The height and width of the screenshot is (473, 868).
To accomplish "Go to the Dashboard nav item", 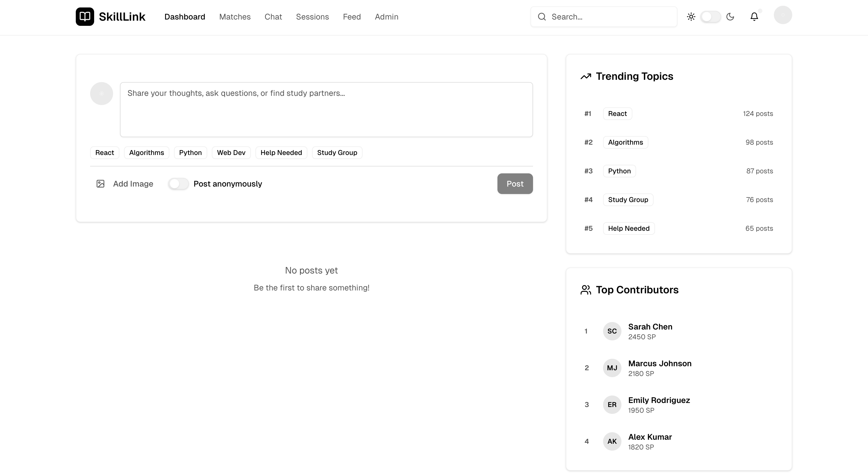I will click(x=185, y=17).
